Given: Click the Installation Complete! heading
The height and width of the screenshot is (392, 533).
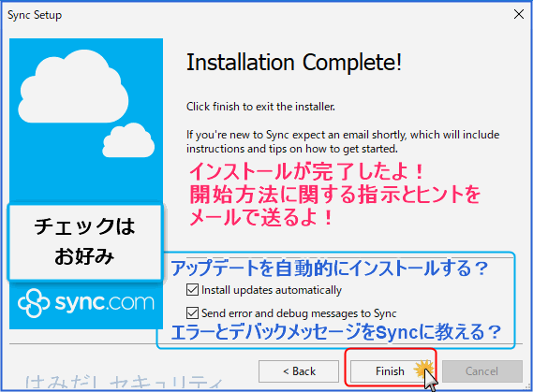Looking at the screenshot, I should click(x=294, y=63).
